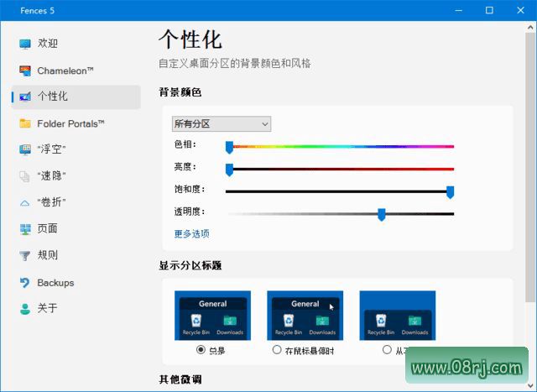The width and height of the screenshot is (537, 392).
Task: Select the 页面 menu entry
Action: tap(76, 228)
